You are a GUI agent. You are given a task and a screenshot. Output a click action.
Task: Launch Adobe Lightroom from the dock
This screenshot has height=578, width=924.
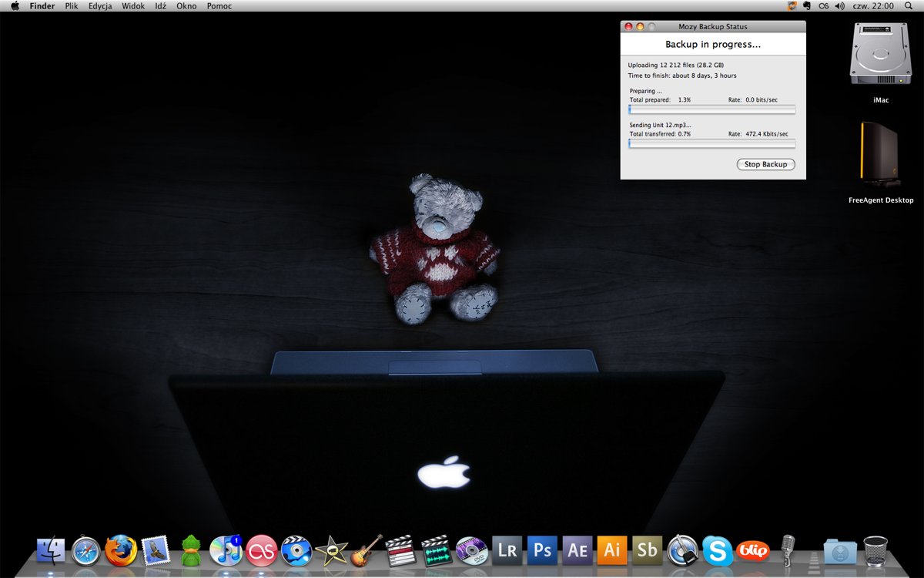point(507,550)
